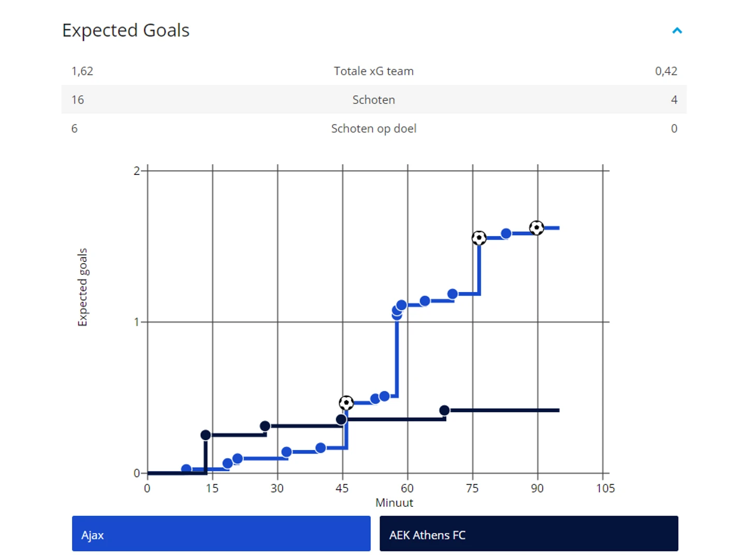Click the Ajax goal ball at minute 90
This screenshot has height=555, width=756.
[x=536, y=228]
